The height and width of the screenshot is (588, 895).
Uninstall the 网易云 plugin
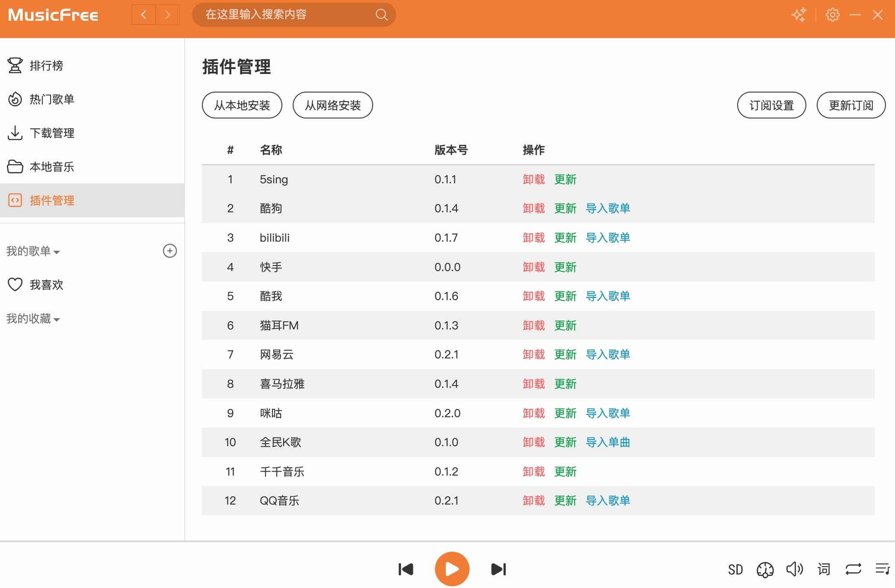click(x=534, y=355)
